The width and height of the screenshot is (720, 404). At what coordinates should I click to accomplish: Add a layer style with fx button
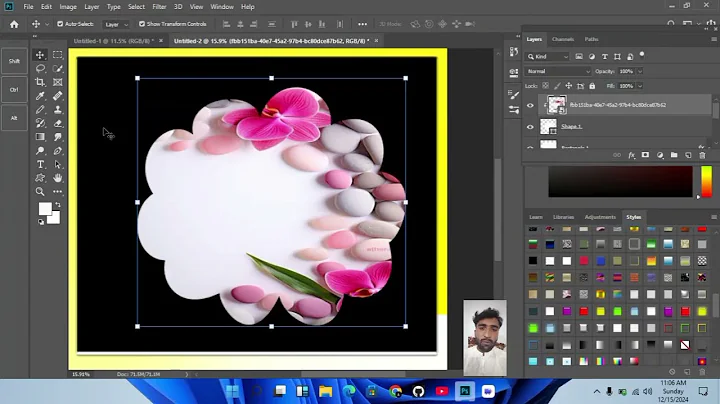click(631, 155)
